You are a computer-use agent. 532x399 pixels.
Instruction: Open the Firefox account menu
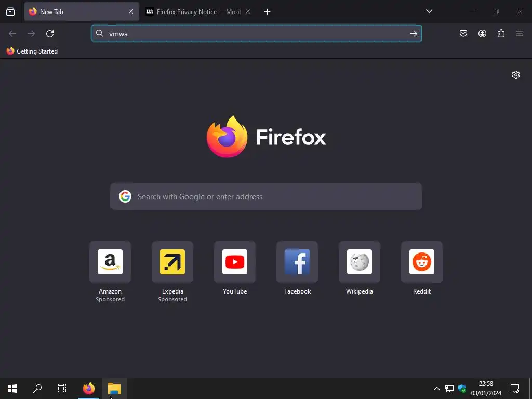coord(482,33)
